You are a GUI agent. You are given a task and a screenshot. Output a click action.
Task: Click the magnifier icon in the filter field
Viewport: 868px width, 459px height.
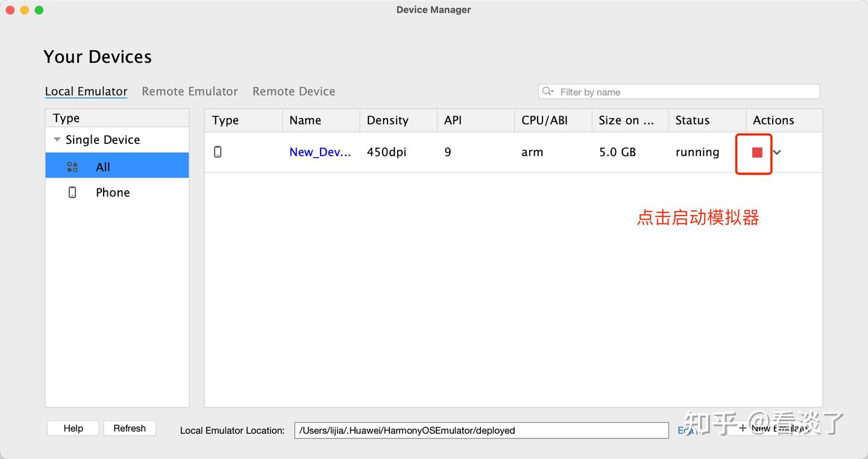tap(547, 92)
